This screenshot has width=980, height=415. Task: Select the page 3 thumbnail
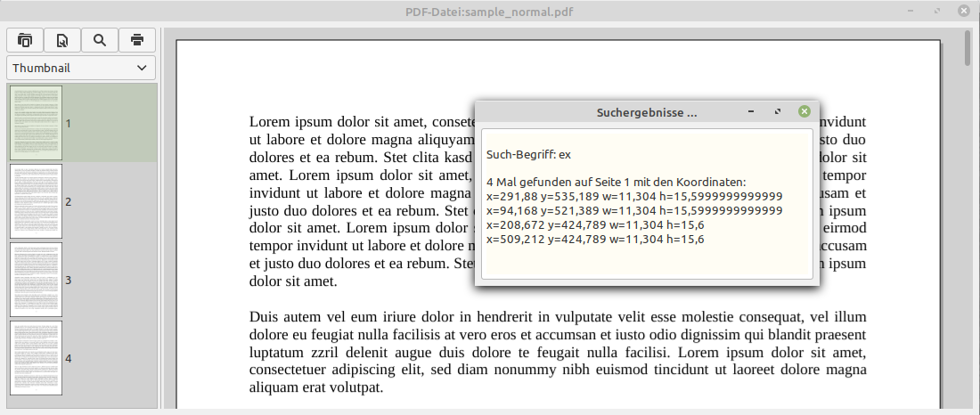[x=36, y=280]
